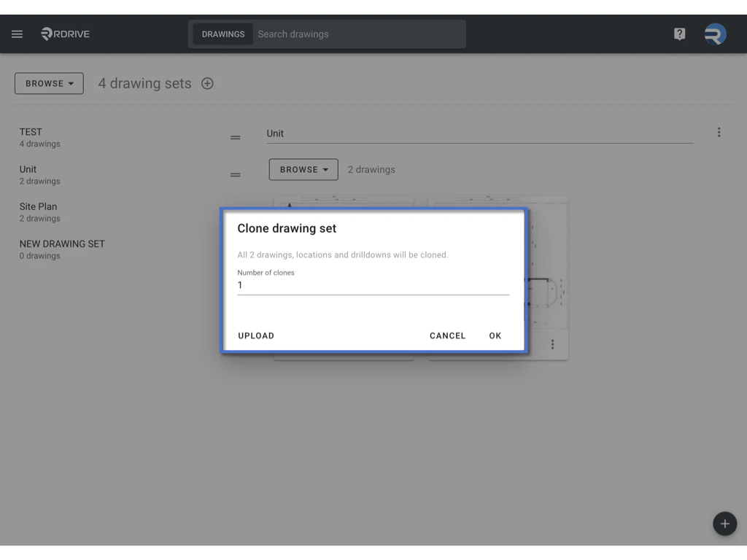Viewport: 747px width, 560px height.
Task: Open the hamburger navigation menu
Action: coord(18,34)
